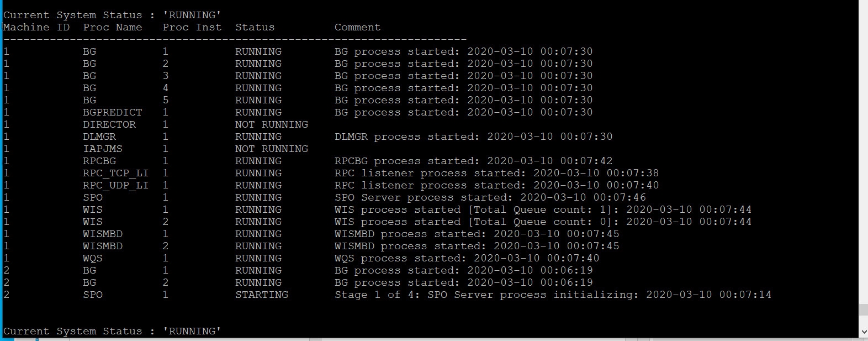
Task: Click the "Status" column header text
Action: coord(255,27)
